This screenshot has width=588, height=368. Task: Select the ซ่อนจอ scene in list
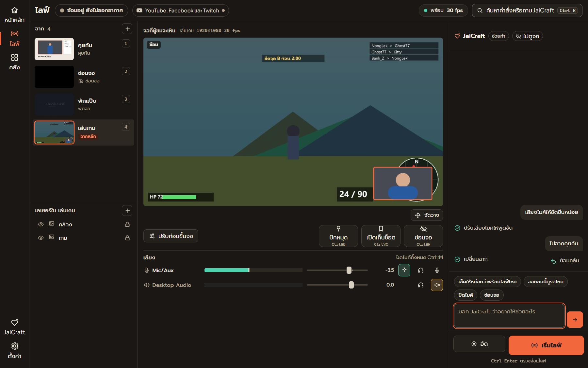[x=83, y=77]
